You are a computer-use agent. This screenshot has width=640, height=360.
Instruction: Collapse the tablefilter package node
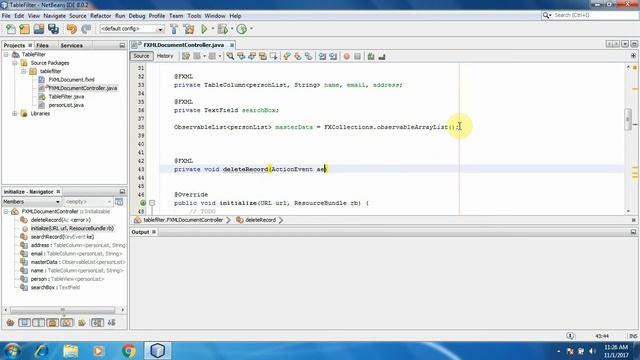pos(24,71)
